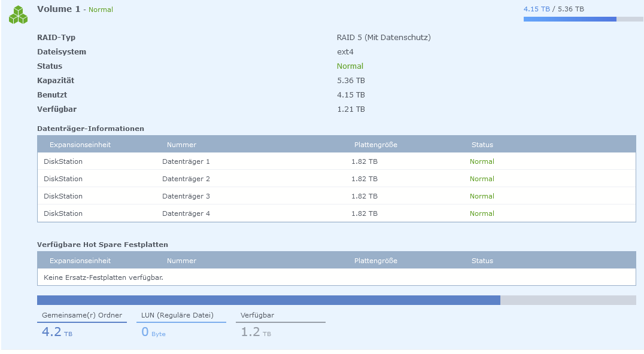Click the Kapazität value 5.36 TB
This screenshot has height=354, width=644.
[x=351, y=80]
